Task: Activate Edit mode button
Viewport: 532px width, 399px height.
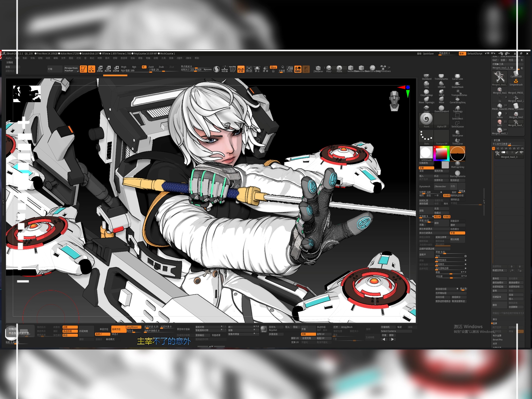Action: 83,69
